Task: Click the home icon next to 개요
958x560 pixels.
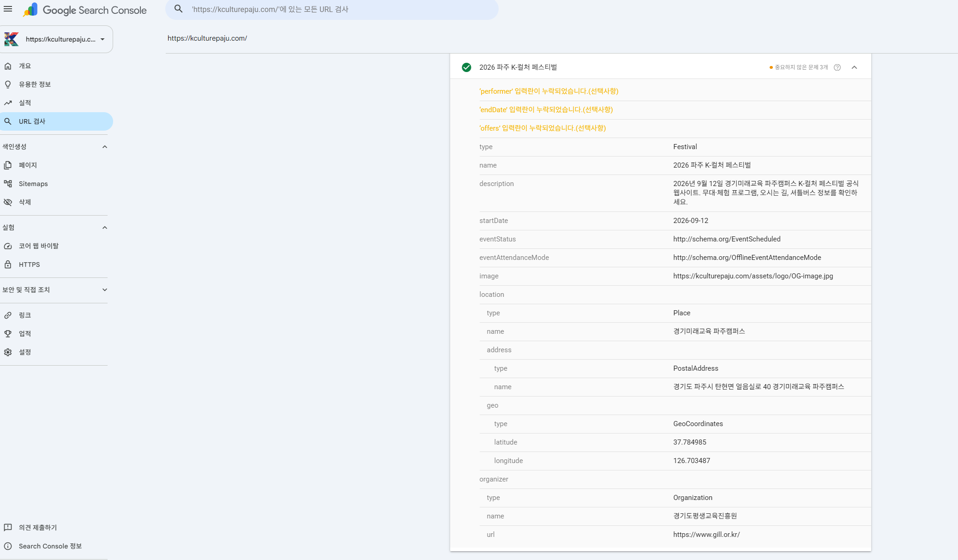Action: coord(8,66)
